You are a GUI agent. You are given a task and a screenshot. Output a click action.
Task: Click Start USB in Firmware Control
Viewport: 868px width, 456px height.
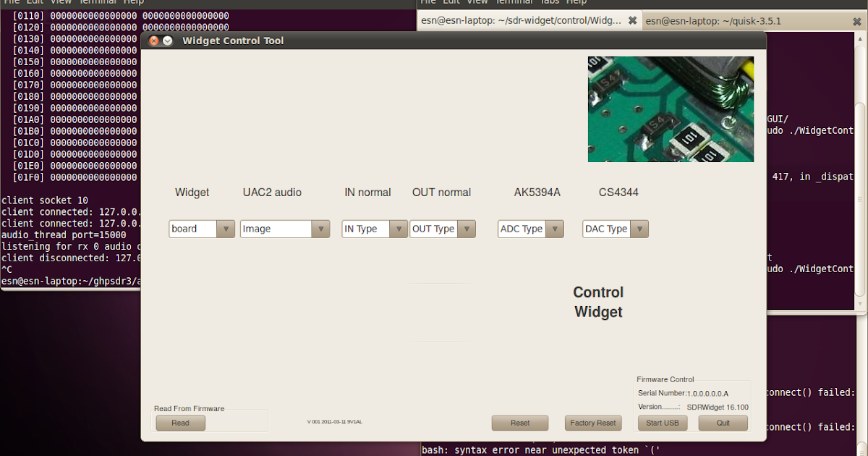[x=663, y=423]
